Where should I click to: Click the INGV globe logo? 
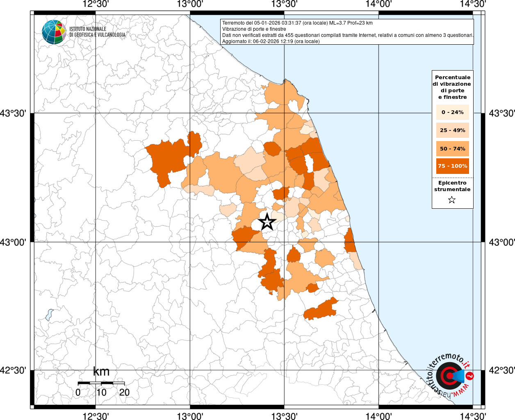coord(54,32)
